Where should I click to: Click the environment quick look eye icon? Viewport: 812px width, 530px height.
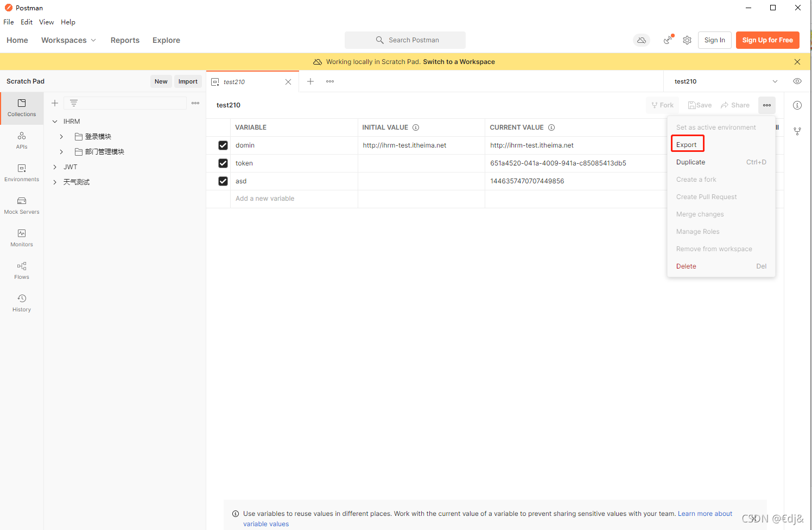pyautogui.click(x=797, y=81)
